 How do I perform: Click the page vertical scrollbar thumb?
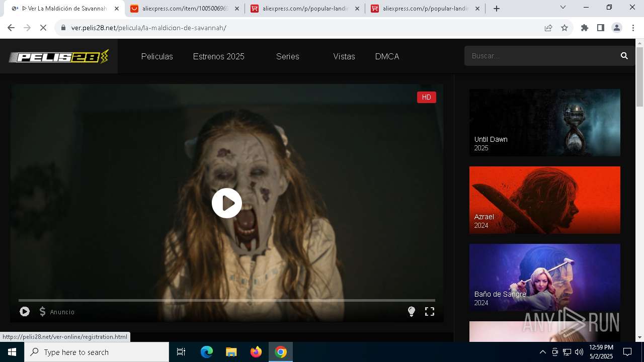pos(639,77)
